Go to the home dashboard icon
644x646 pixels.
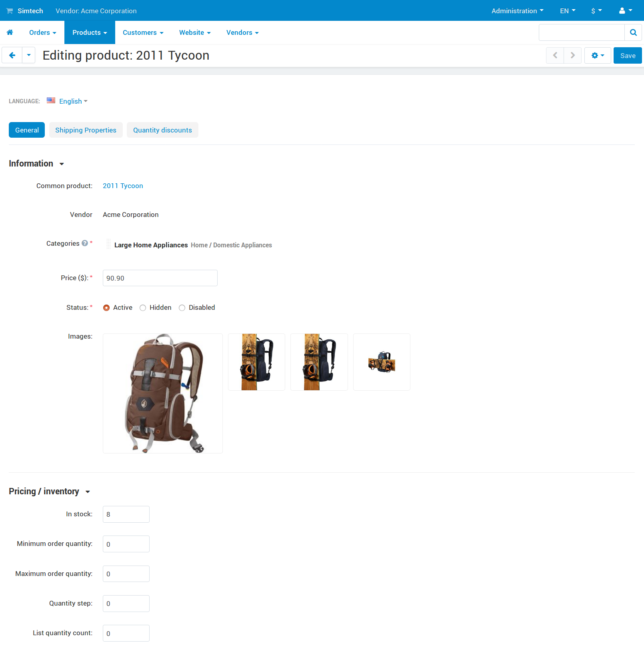10,32
